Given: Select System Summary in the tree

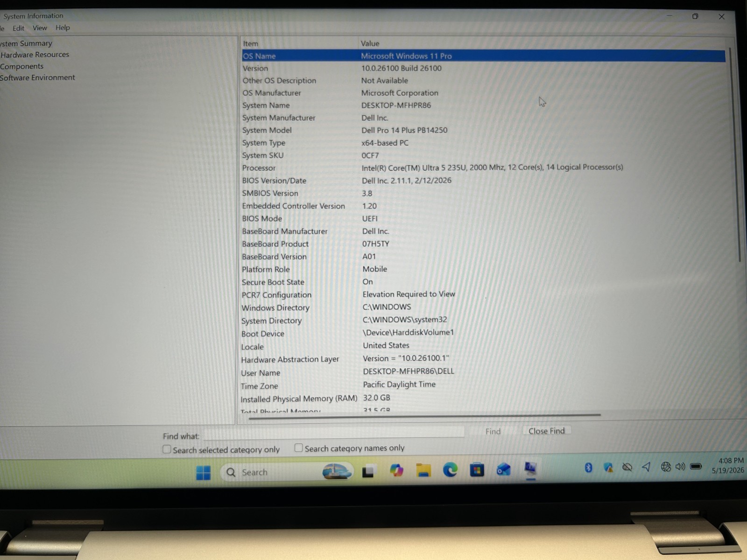Looking at the screenshot, I should pyautogui.click(x=26, y=43).
